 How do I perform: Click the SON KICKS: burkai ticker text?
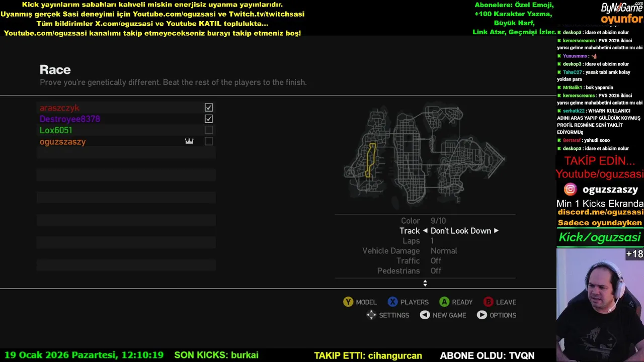tap(216, 355)
